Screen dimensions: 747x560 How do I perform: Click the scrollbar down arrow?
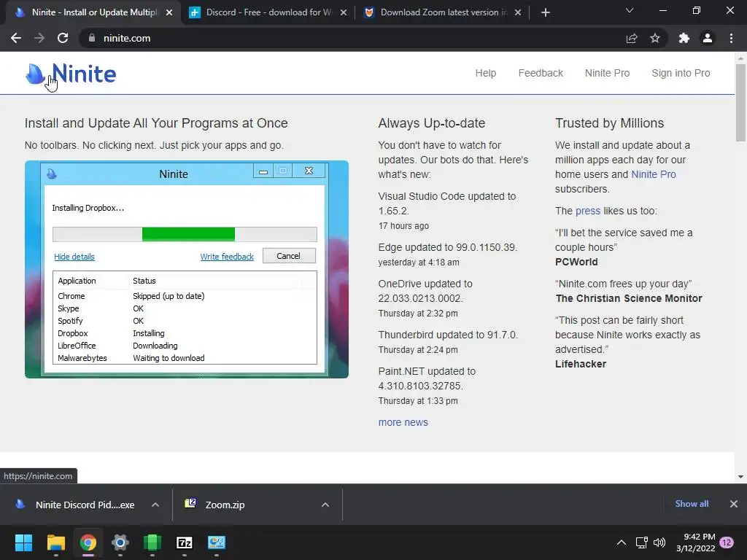tap(740, 477)
